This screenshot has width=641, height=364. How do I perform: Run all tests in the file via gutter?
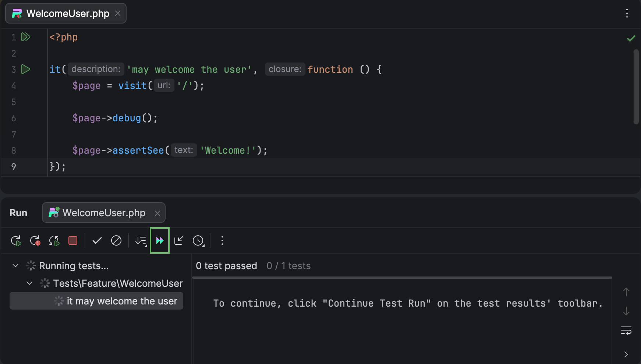[25, 37]
